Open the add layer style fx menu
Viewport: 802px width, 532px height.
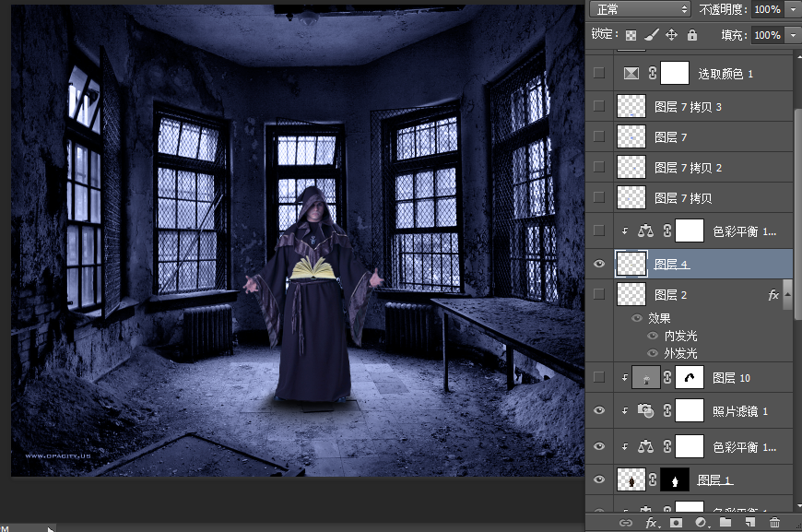pos(651,523)
